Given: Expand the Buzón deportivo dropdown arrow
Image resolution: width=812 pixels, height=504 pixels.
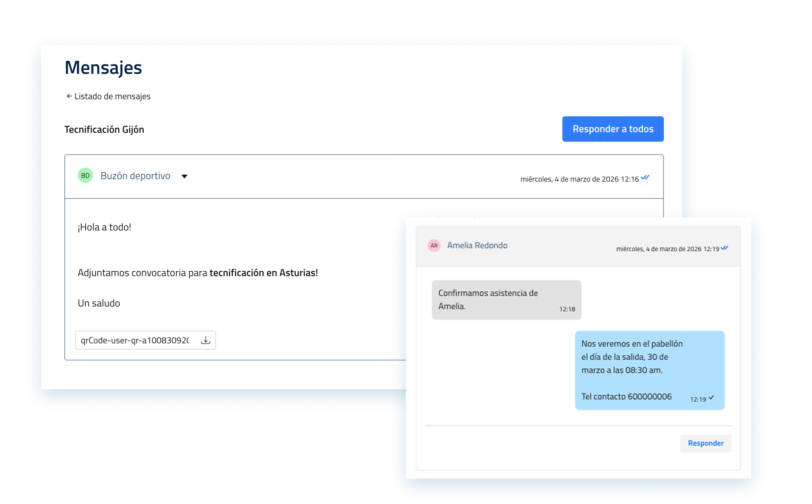Looking at the screenshot, I should tap(184, 176).
